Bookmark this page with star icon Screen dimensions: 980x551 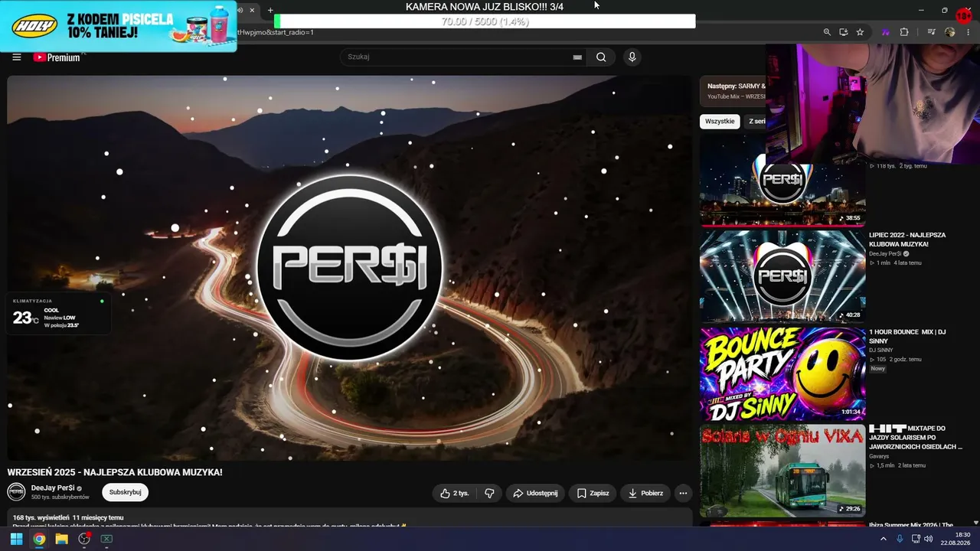pos(860,32)
